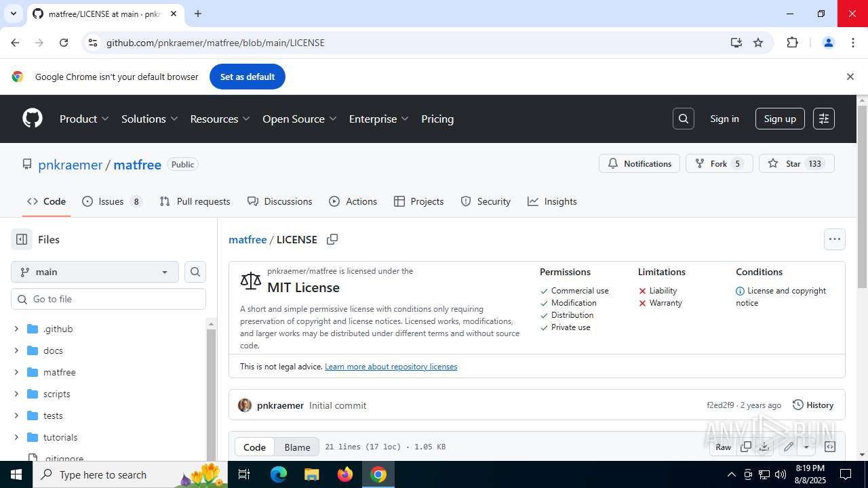Expand the Product menu
The height and width of the screenshot is (488, 868).
[x=84, y=119]
